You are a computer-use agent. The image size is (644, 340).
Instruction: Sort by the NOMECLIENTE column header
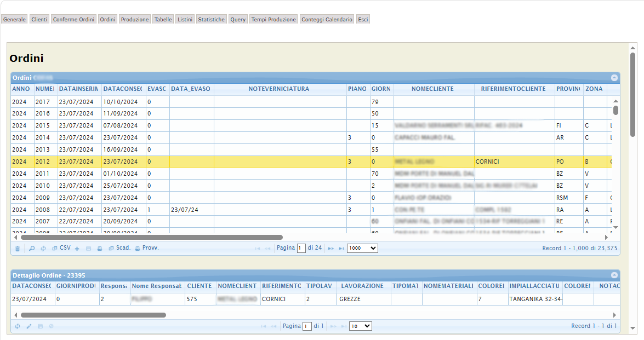pos(433,89)
